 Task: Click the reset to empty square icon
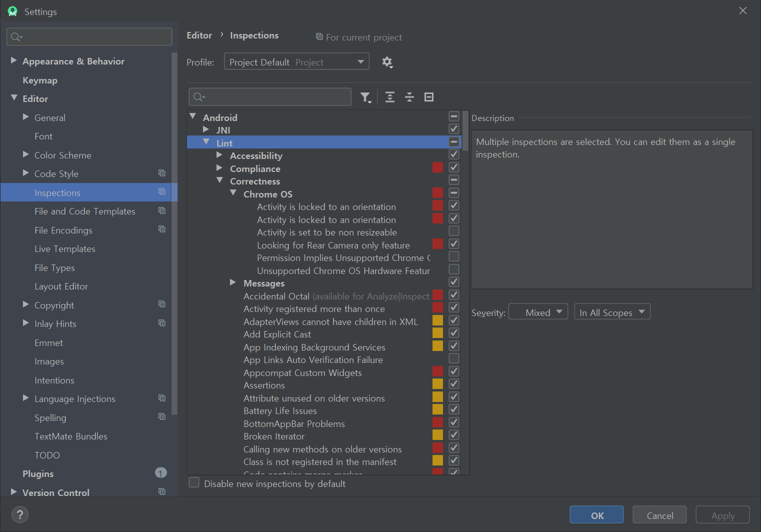429,97
